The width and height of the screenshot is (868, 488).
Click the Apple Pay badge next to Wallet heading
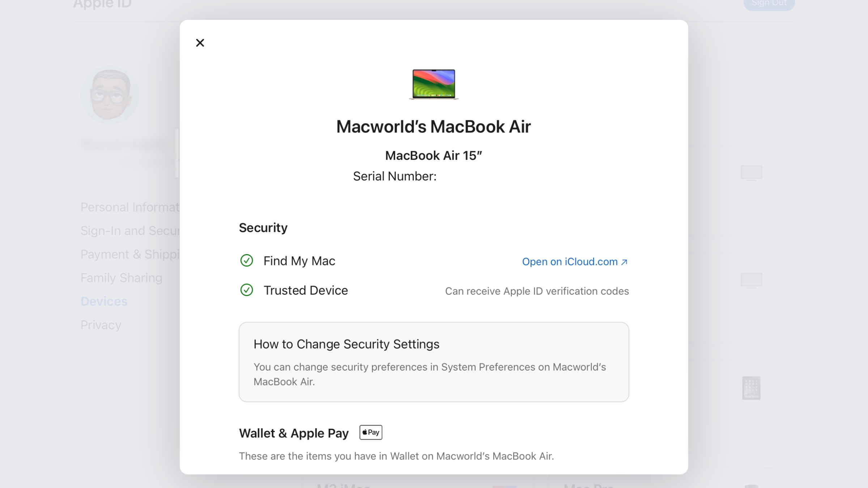coord(370,432)
